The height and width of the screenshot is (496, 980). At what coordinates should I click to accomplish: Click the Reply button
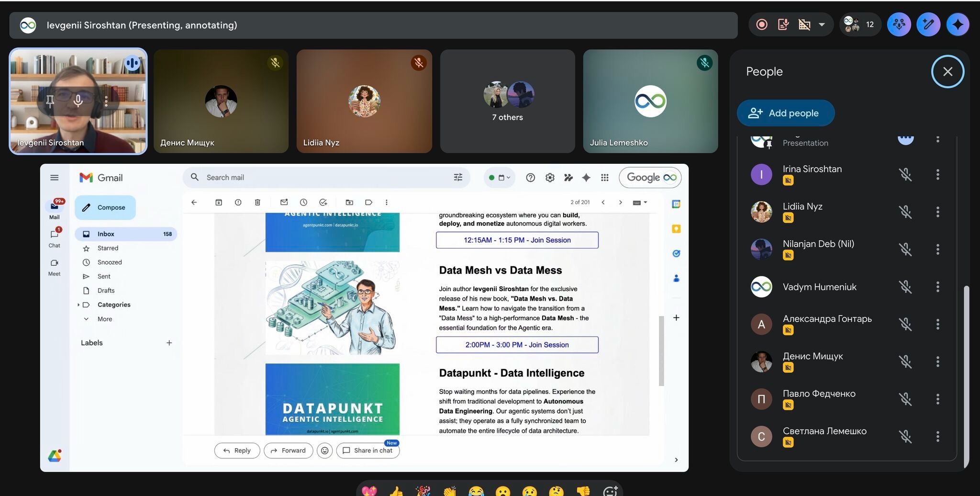point(237,451)
